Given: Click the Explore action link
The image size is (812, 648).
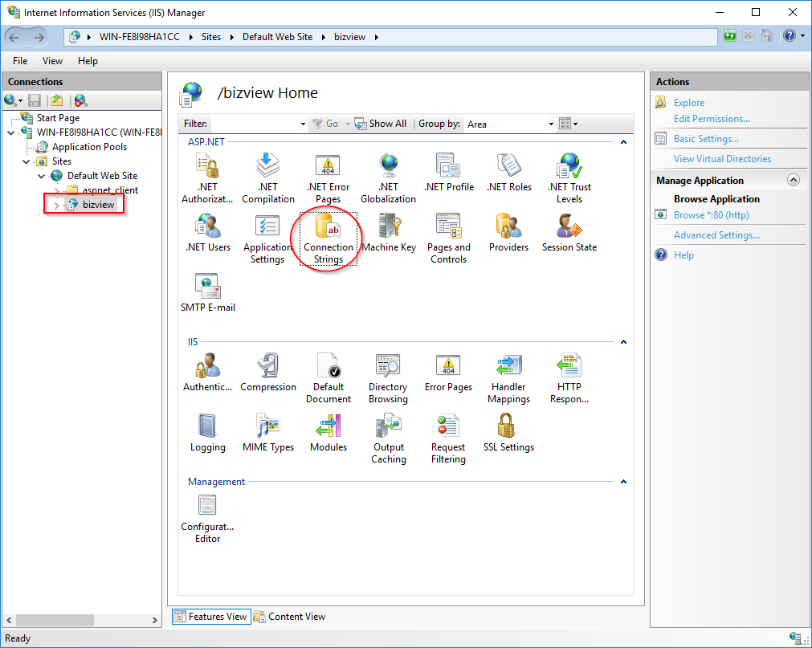Looking at the screenshot, I should (x=689, y=103).
